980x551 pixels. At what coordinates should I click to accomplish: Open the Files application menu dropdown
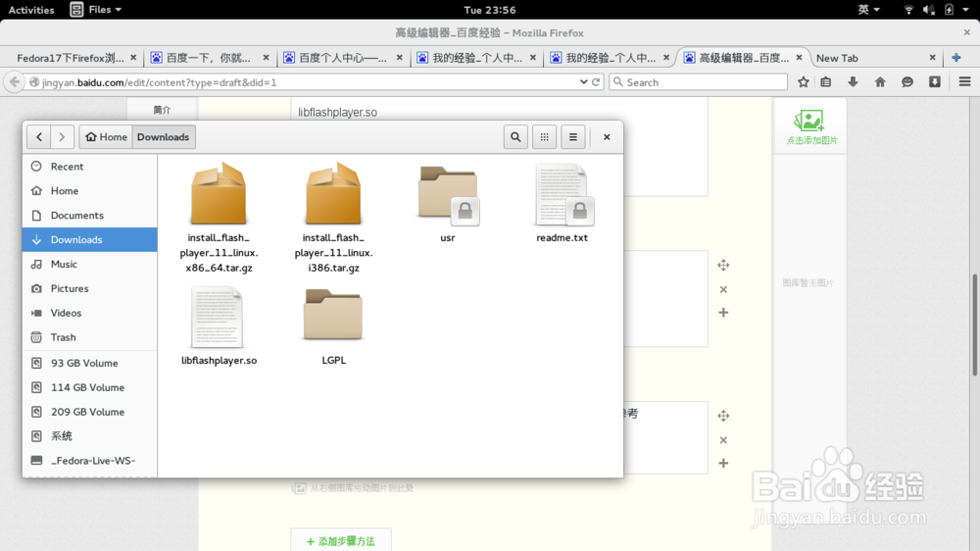96,10
